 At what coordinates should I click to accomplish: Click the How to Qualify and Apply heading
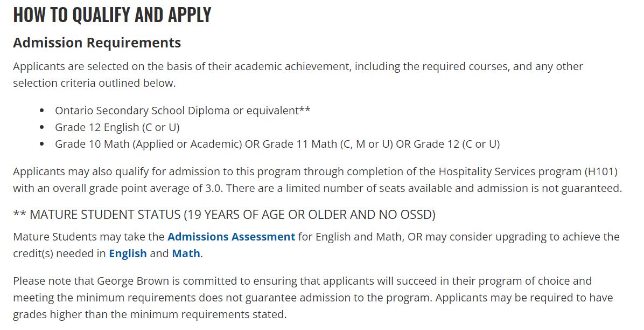112,15
